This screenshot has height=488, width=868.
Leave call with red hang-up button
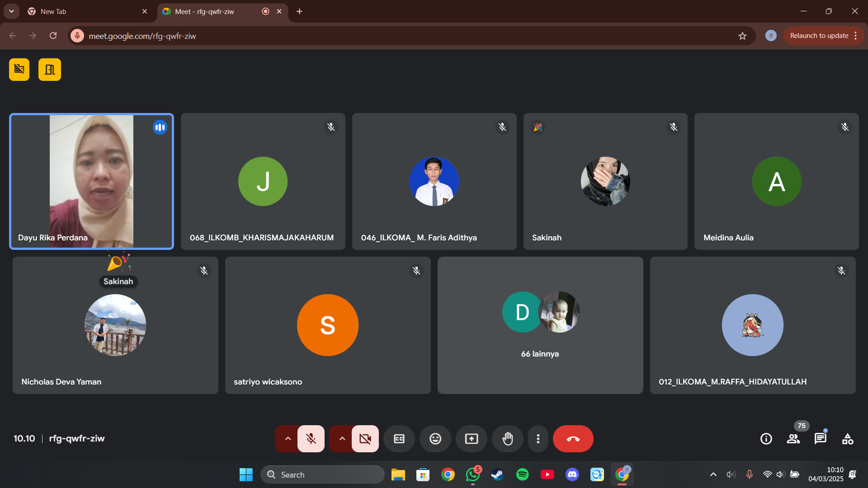pos(573,439)
